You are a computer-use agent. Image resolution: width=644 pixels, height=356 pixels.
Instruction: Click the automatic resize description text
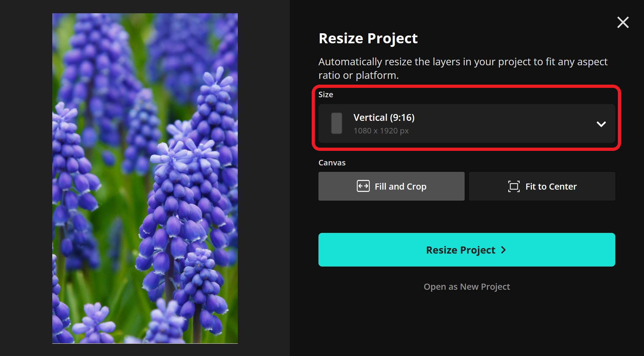[x=463, y=68]
